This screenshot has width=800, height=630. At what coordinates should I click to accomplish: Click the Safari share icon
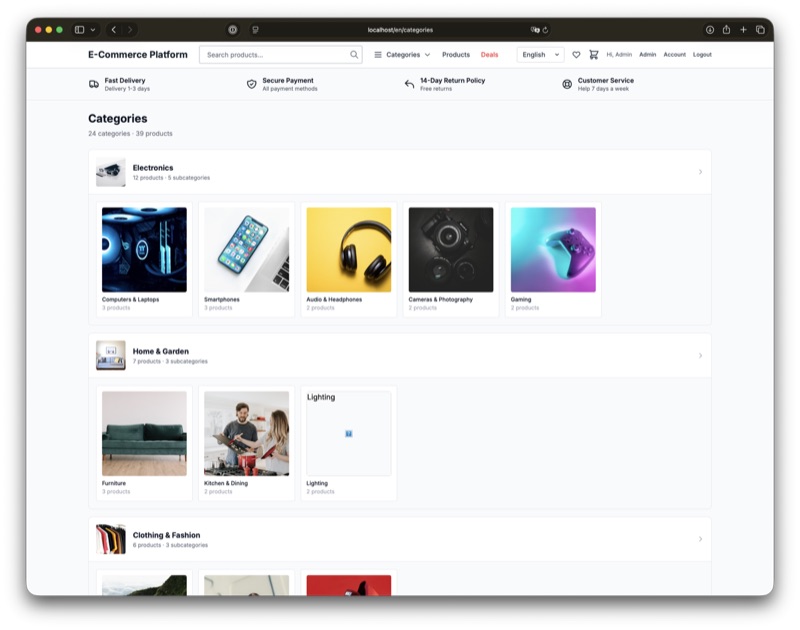(x=727, y=30)
